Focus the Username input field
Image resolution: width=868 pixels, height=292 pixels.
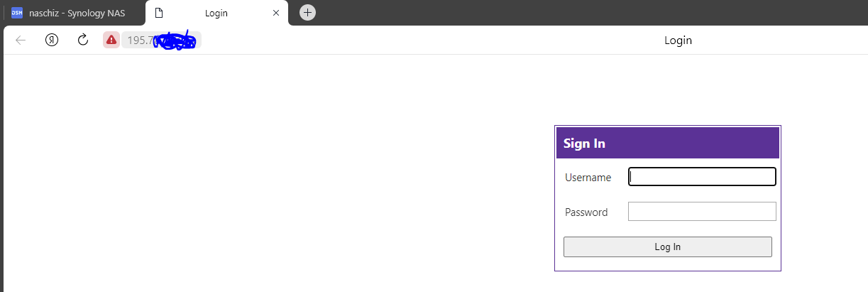click(702, 177)
